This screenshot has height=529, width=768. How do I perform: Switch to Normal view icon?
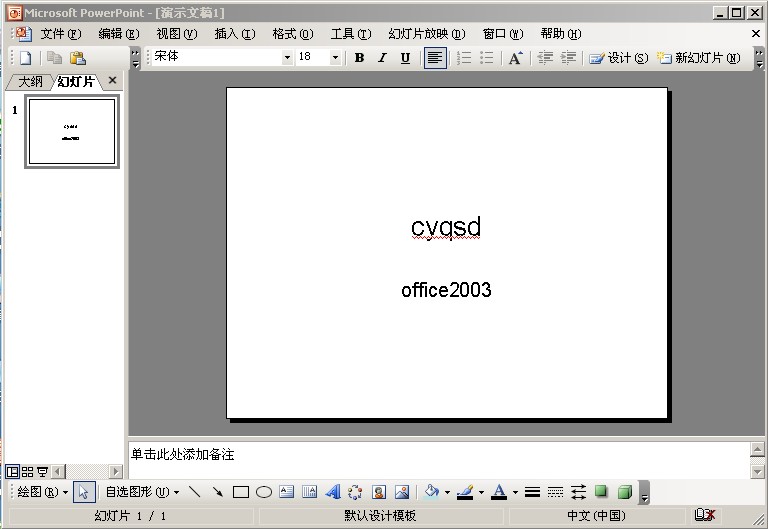(x=12, y=472)
